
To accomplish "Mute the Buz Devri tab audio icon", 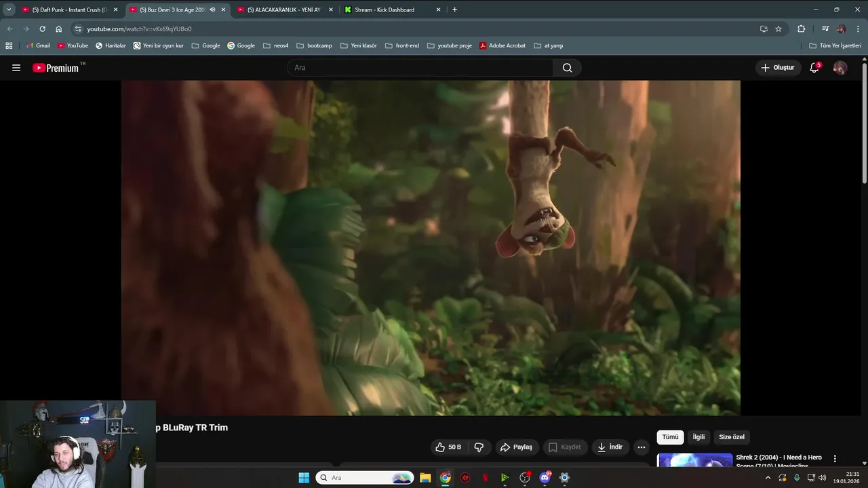I will (212, 9).
